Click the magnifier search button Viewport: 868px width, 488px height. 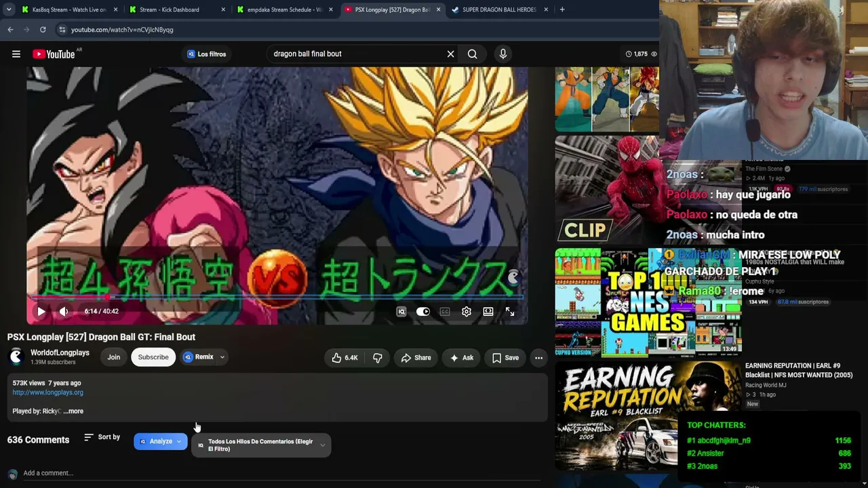[x=472, y=54]
